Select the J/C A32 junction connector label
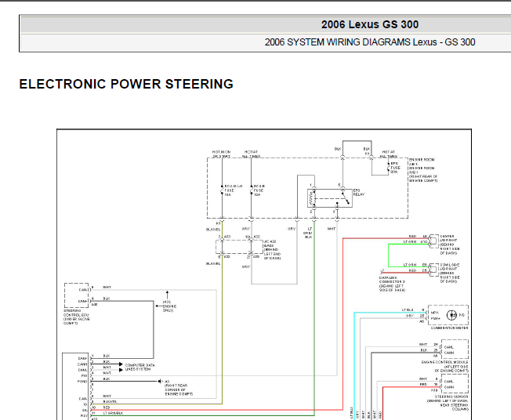The width and height of the screenshot is (511, 420). coord(272,250)
